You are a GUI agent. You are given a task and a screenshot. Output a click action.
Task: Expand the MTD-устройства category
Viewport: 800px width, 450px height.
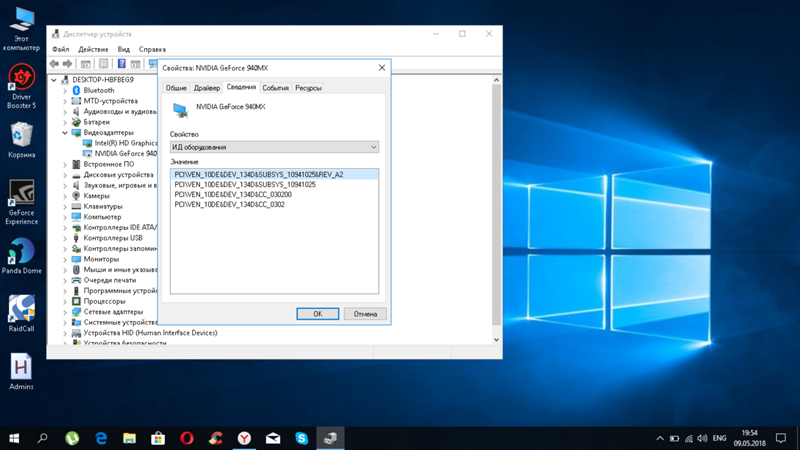[x=65, y=101]
